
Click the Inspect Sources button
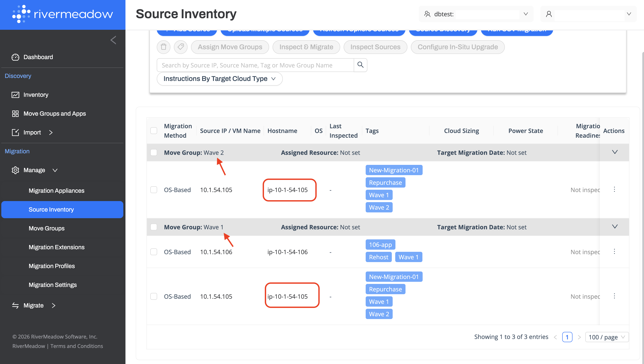(375, 47)
